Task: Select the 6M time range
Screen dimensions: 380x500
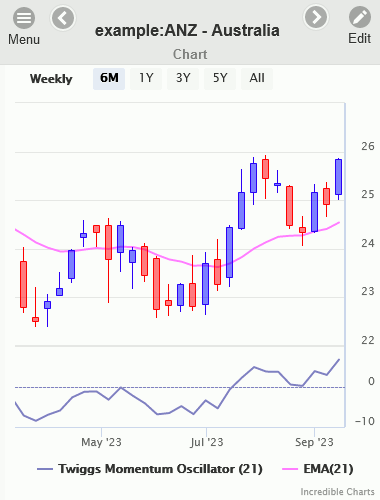Action: pyautogui.click(x=109, y=79)
